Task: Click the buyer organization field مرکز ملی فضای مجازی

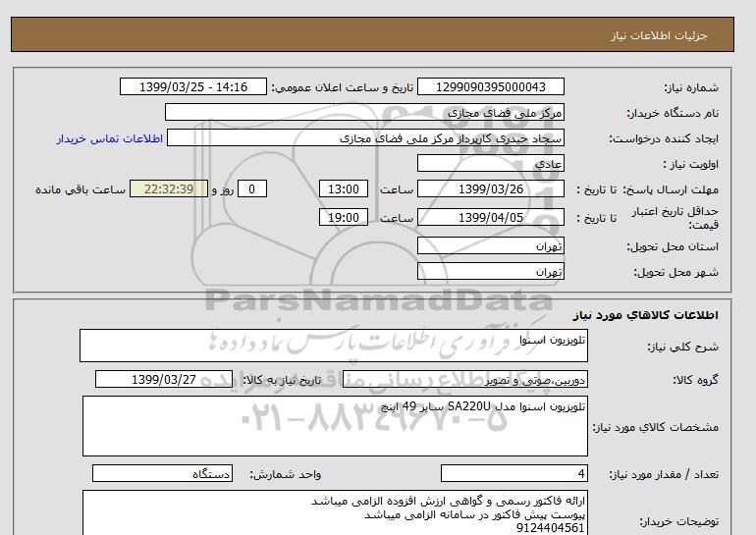Action: click(364, 113)
